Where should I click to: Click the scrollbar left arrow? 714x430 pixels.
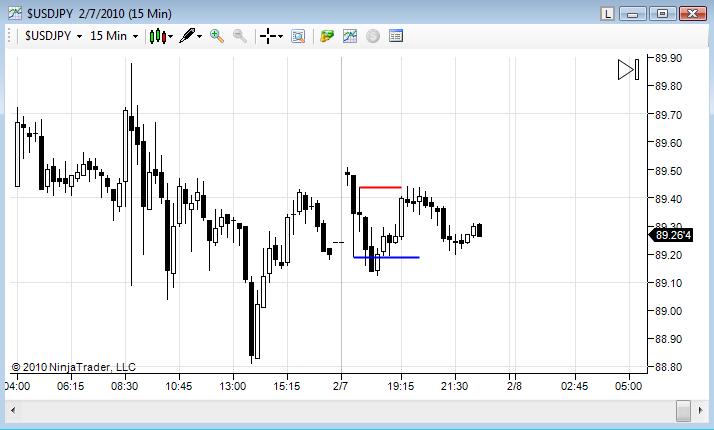[x=13, y=410]
